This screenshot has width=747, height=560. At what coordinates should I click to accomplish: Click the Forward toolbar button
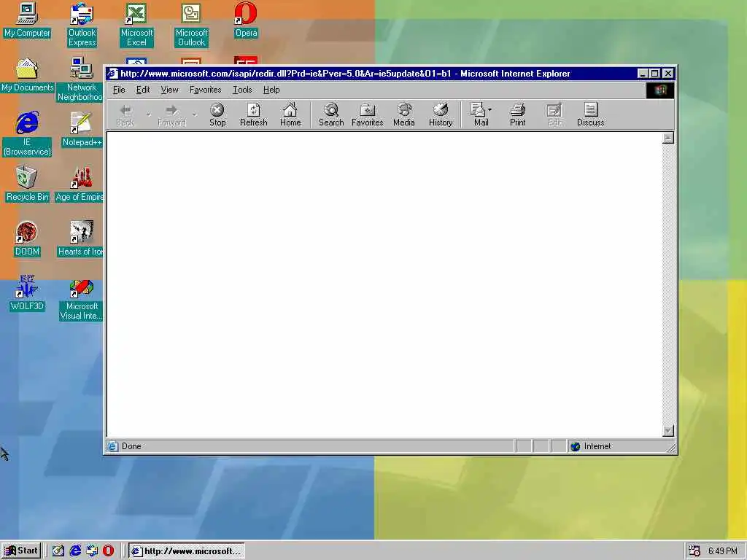click(x=171, y=114)
